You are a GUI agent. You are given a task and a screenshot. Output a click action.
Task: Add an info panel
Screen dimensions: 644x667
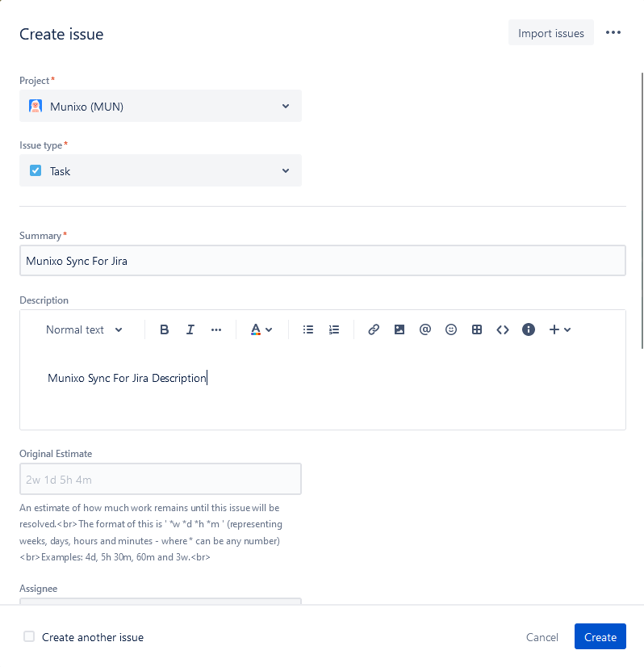[529, 329]
